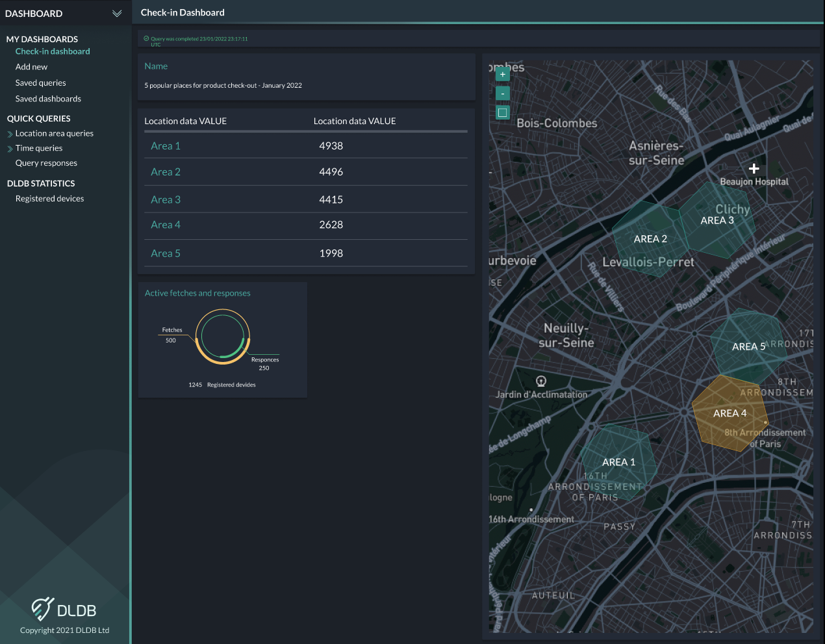Click value 4938 in table
825x644 pixels.
[x=331, y=146]
